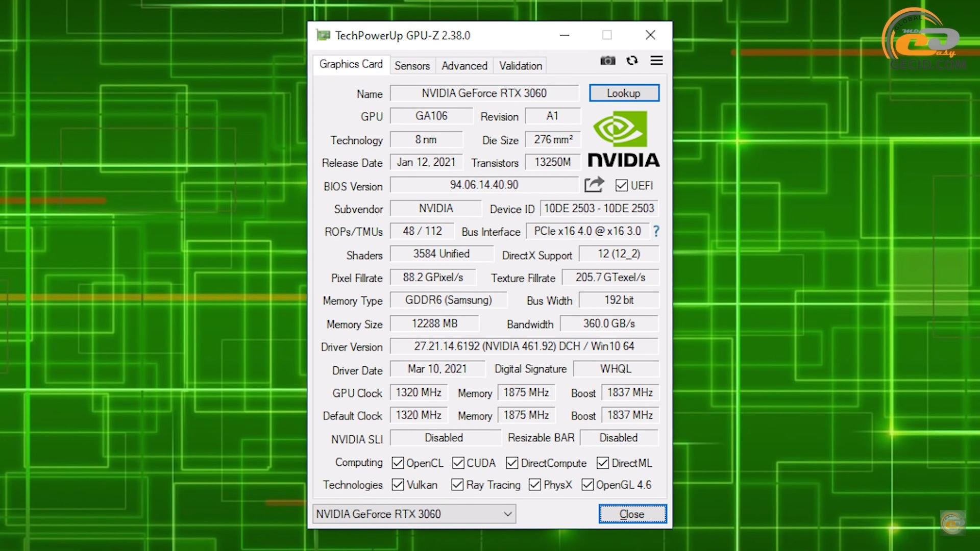Click the Bus Interface field PCIe x16 4.0

pos(587,232)
